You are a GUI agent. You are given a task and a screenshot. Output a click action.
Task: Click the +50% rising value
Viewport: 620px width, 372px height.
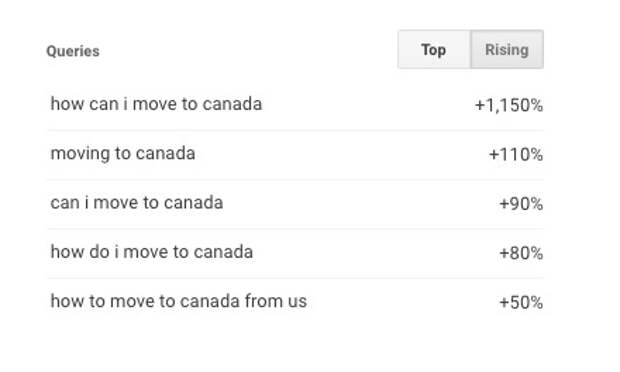click(521, 302)
